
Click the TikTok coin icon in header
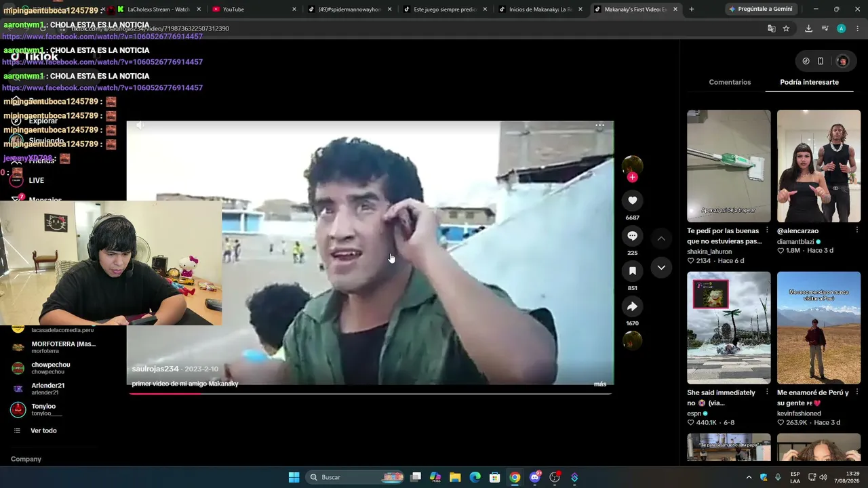click(x=806, y=61)
